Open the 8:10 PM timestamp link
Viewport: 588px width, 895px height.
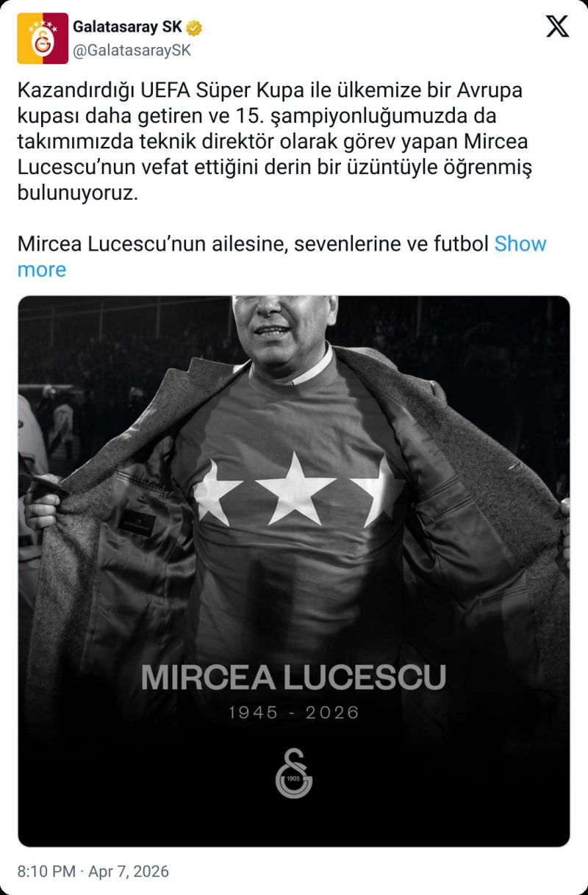(46, 871)
